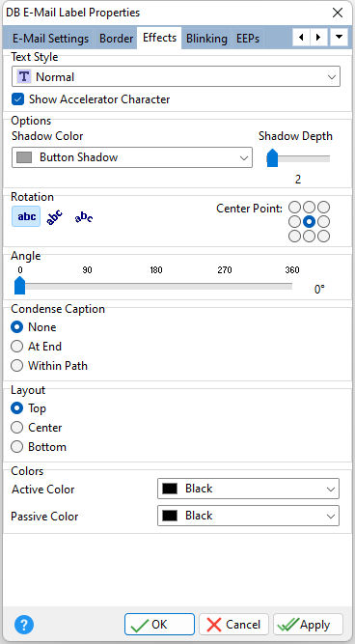This screenshot has width=355, height=644.
Task: Click the tab scroll right arrow
Action: coord(318,38)
